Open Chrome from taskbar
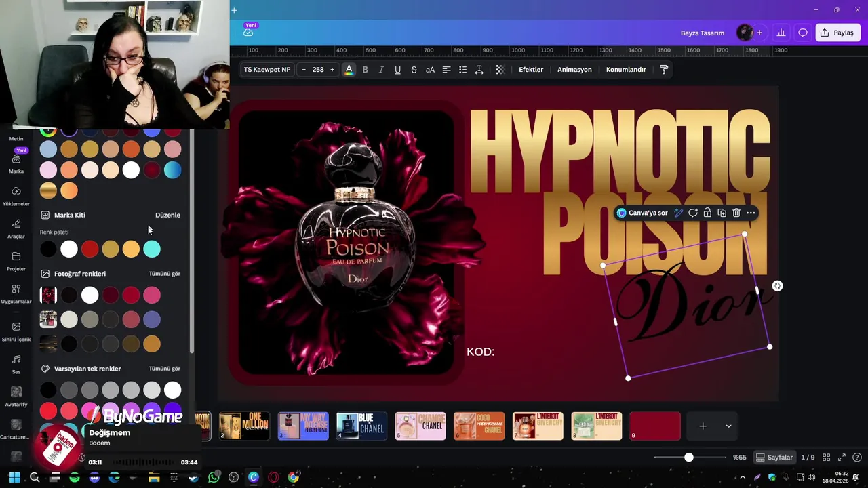 (x=293, y=478)
